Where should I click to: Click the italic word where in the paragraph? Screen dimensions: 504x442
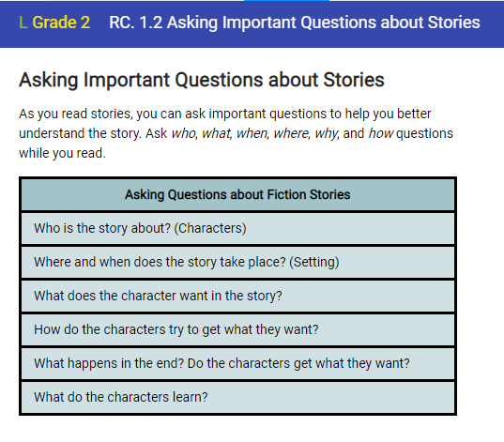point(292,133)
